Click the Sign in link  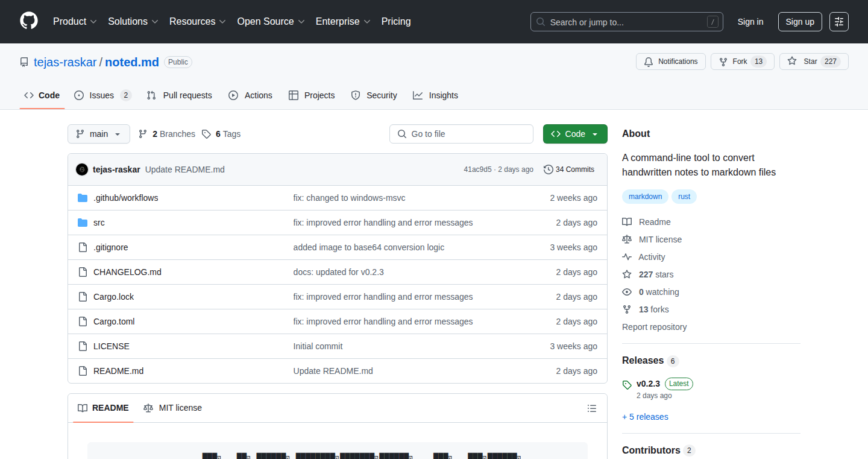pos(750,22)
